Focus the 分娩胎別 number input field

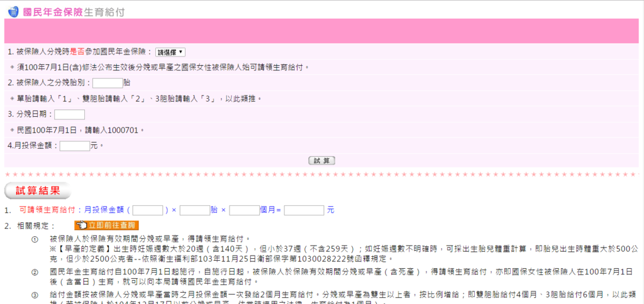(x=108, y=83)
